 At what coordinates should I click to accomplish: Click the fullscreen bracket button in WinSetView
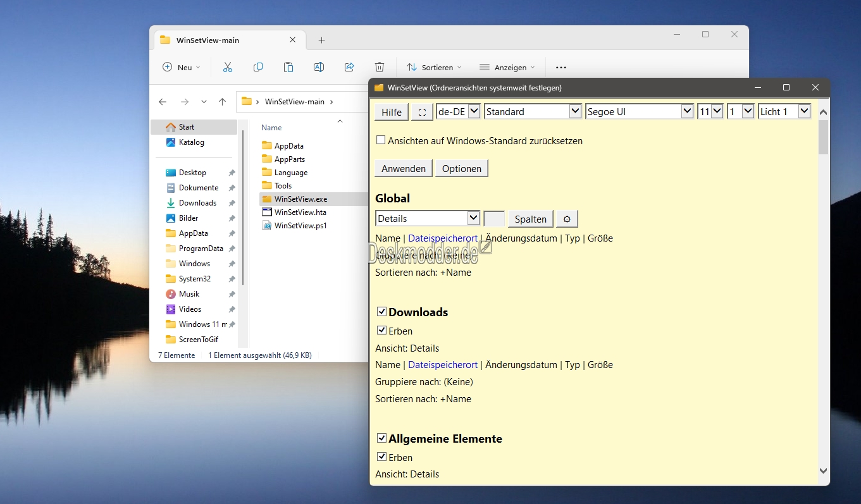[423, 112]
